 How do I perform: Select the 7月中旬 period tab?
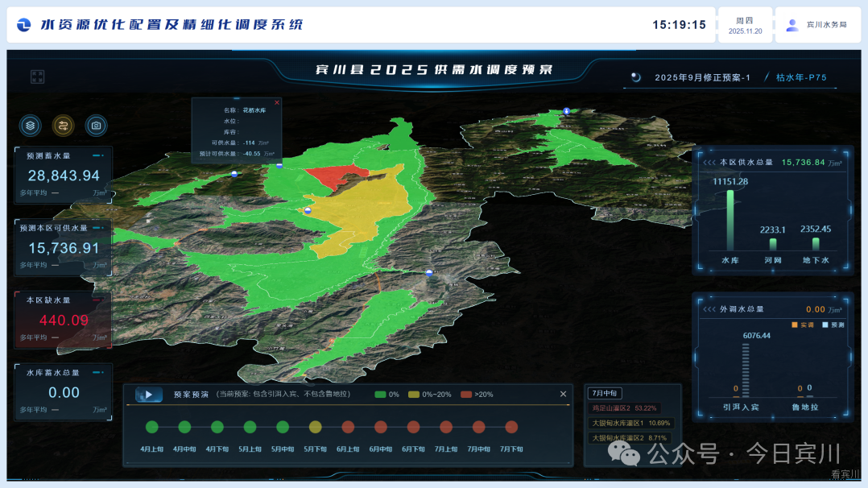(x=604, y=393)
